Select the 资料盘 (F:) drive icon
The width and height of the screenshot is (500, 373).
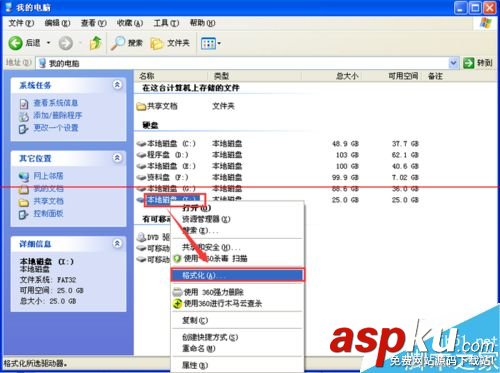[x=141, y=178]
